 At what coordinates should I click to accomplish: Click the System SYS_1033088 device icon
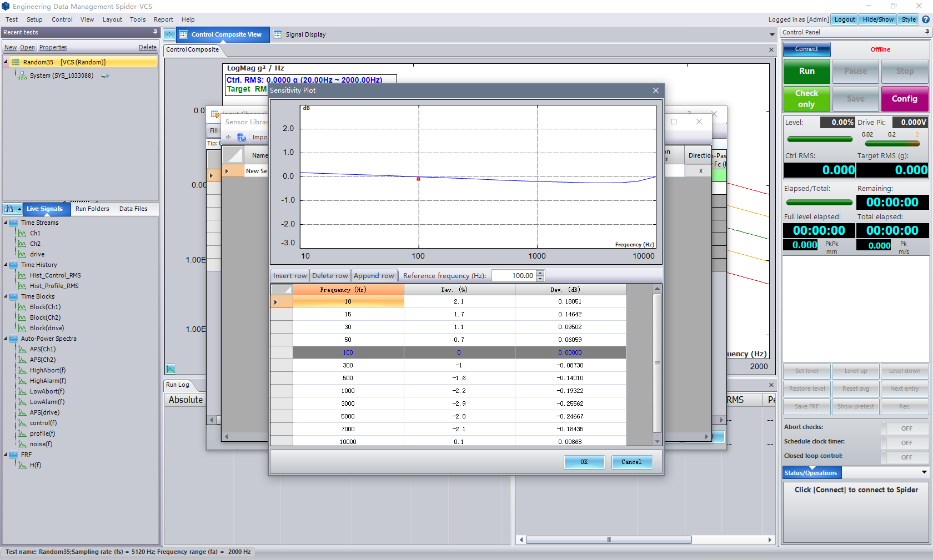pos(22,75)
